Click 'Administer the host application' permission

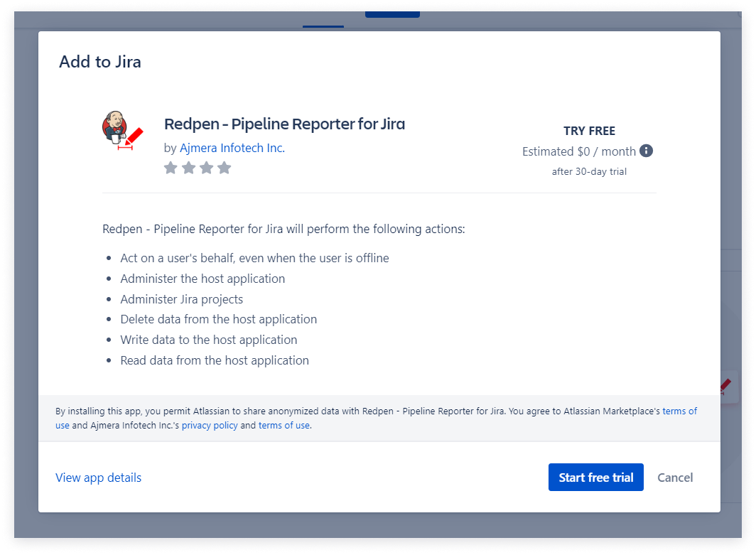202,279
